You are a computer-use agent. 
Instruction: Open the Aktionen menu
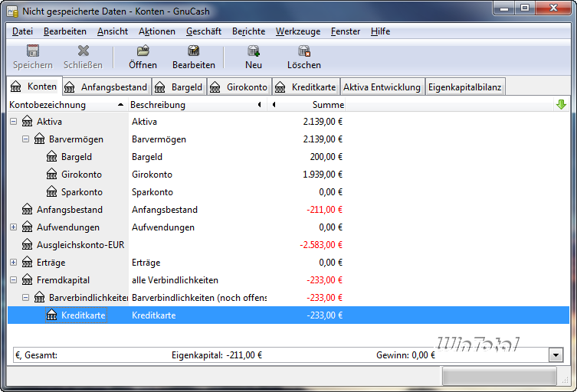tap(157, 31)
